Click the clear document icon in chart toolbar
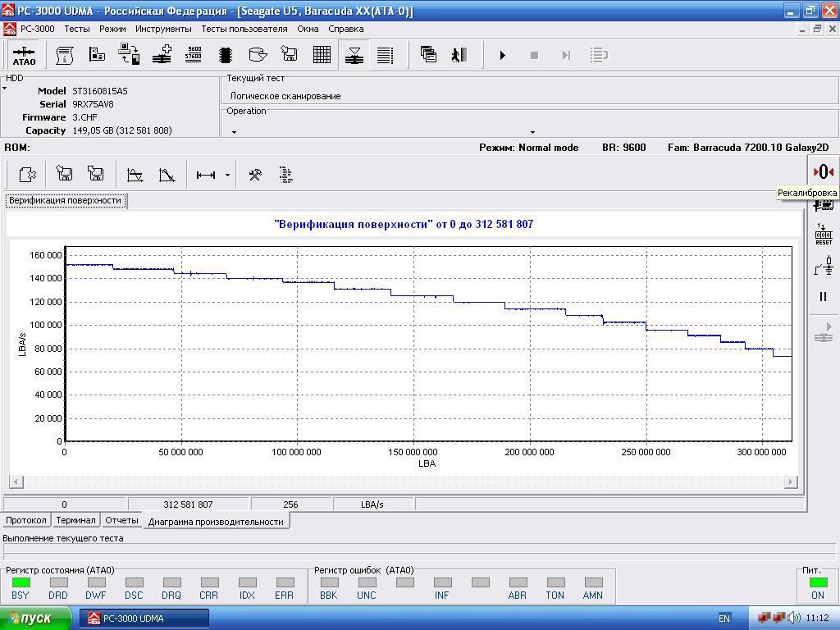 click(27, 175)
